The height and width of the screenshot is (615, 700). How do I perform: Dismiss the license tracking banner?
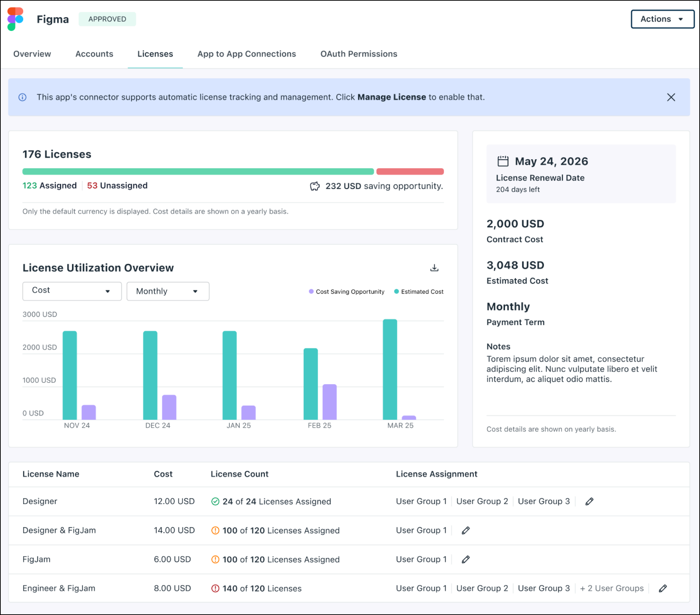[x=671, y=97]
